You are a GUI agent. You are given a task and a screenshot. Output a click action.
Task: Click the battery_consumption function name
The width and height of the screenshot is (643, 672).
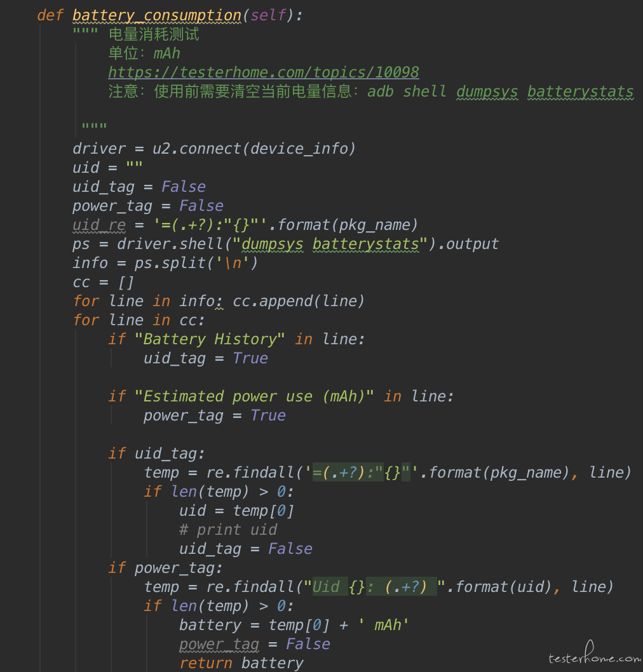(157, 15)
